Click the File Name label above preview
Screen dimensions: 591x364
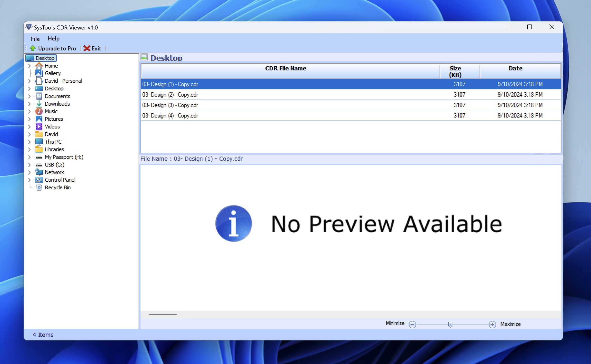click(x=191, y=159)
